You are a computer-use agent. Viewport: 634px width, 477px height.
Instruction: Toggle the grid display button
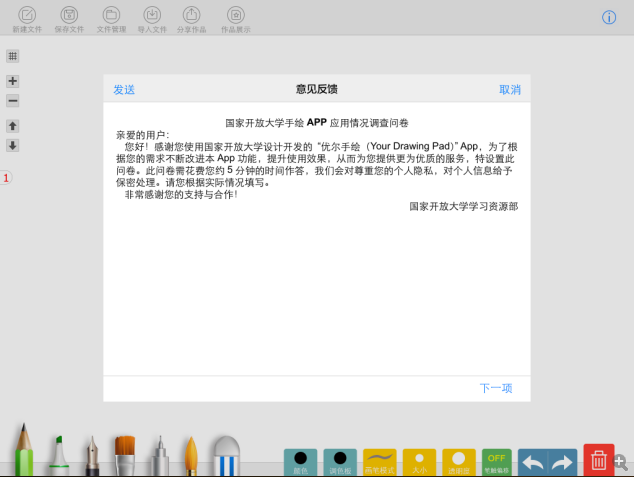pos(13,56)
